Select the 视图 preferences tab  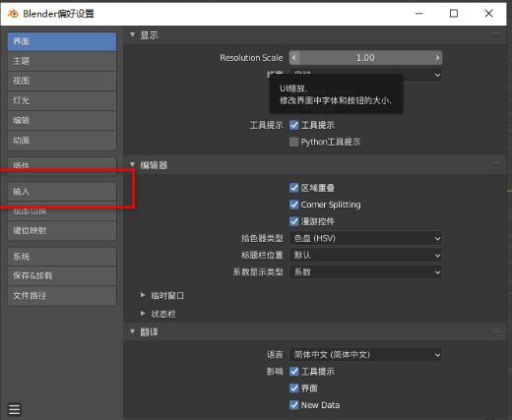[62, 81]
